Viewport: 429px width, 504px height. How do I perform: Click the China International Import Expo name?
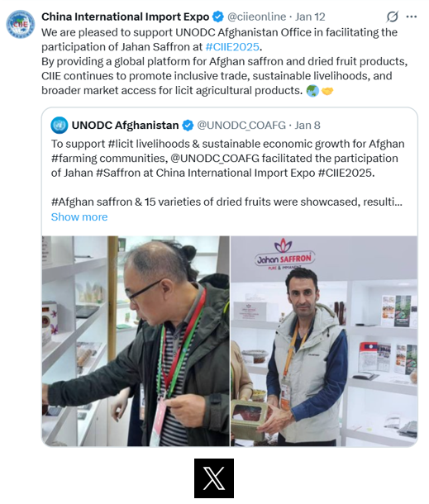click(125, 17)
